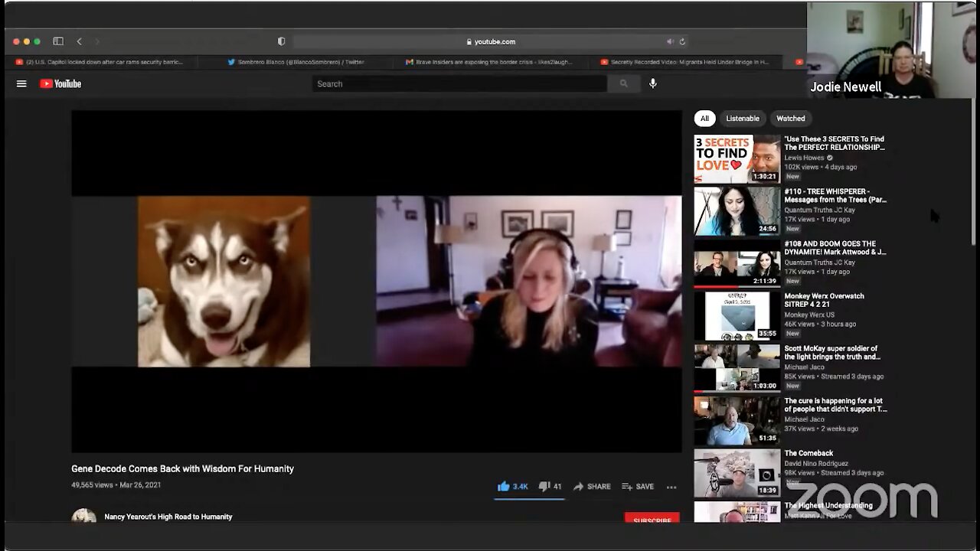Open the "#108 AND BOOM GOES THE DYNAMITE" title
The width and height of the screenshot is (980, 551).
[x=835, y=248]
